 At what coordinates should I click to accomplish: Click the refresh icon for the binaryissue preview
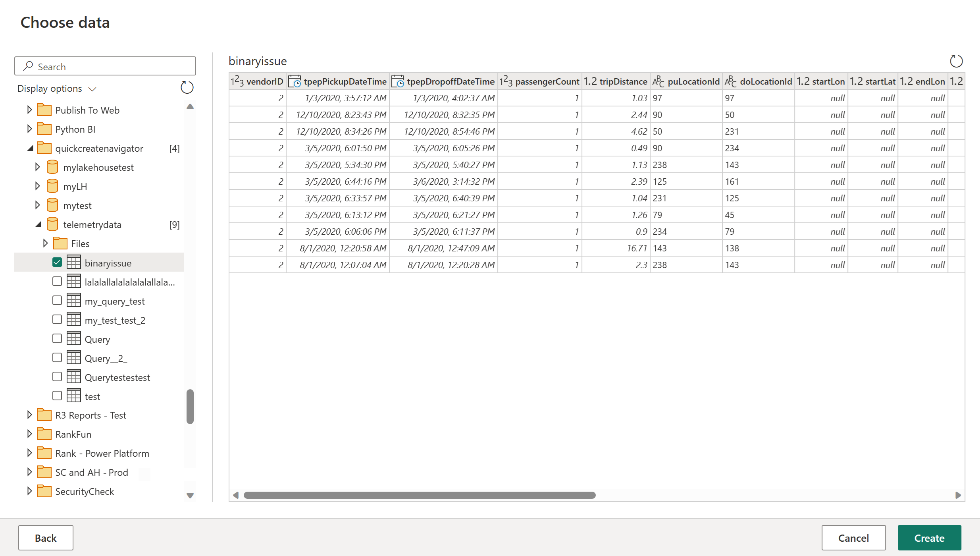point(957,61)
